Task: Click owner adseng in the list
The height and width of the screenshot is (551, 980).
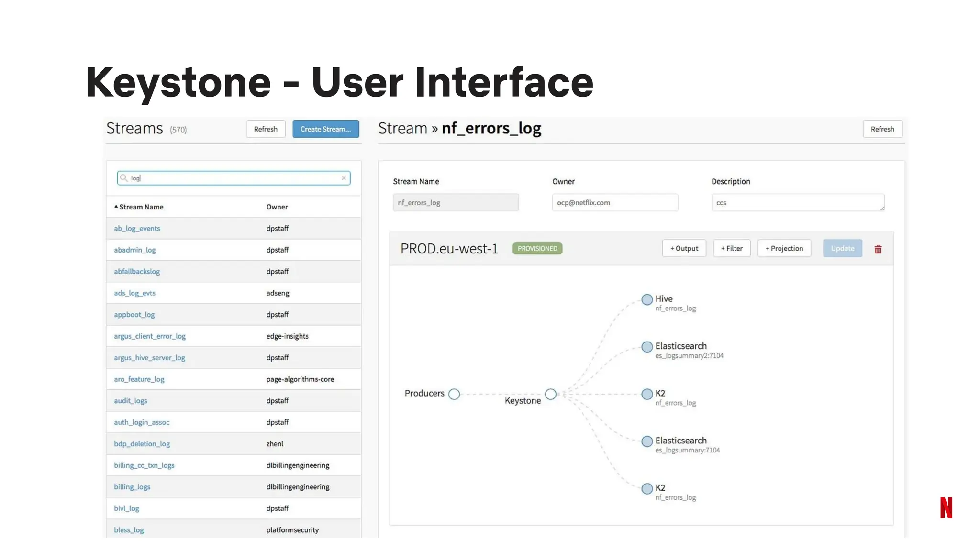Action: pos(278,293)
